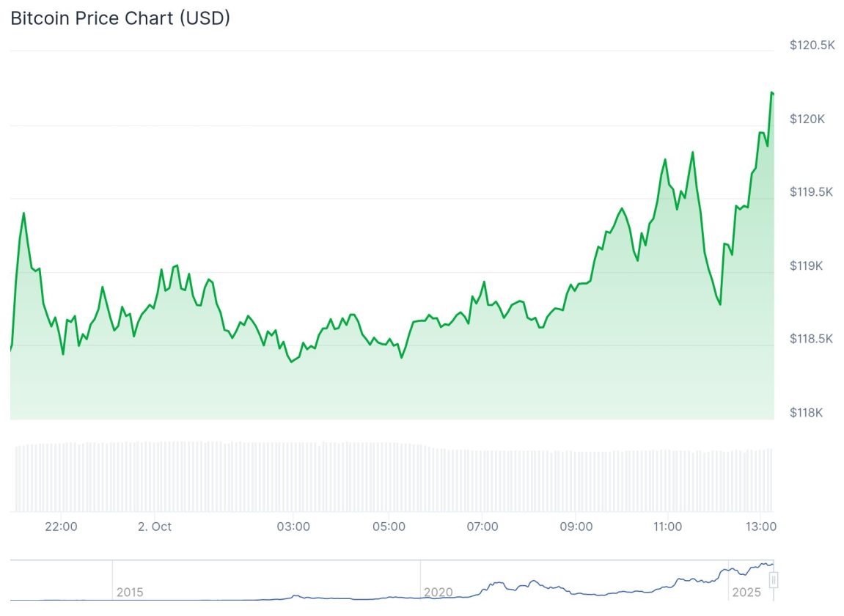Click the $119.5K price axis label
The height and width of the screenshot is (616, 844).
pyautogui.click(x=812, y=192)
